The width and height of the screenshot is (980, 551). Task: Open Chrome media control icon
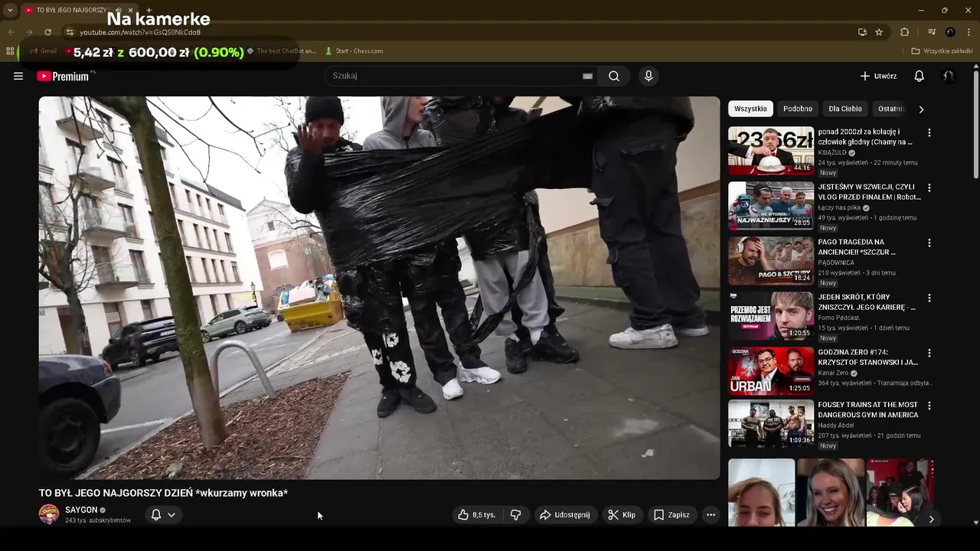pyautogui.click(x=932, y=32)
